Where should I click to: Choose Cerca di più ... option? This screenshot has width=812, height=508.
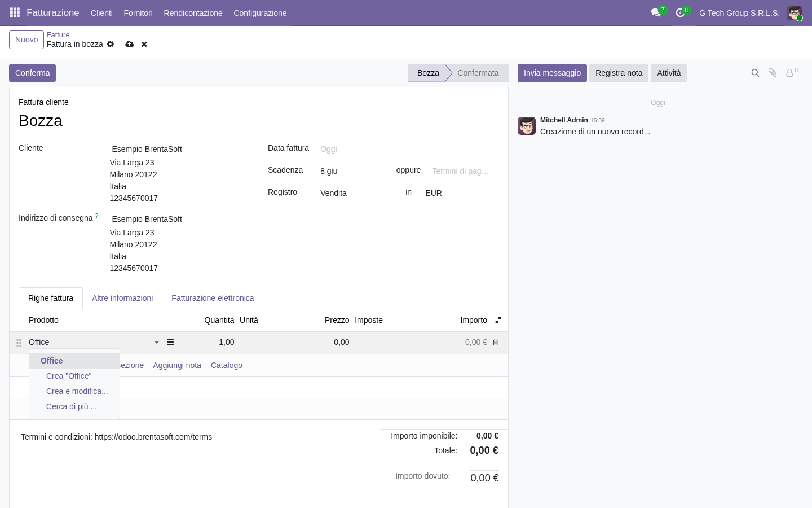click(74, 406)
